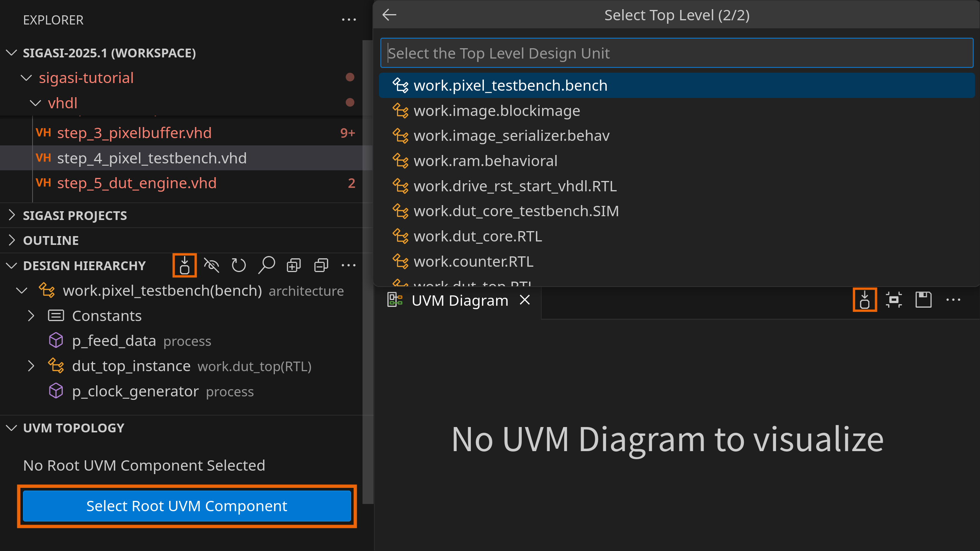Select work.dut_core.RTL design unit
This screenshot has height=551, width=980.
[676, 236]
